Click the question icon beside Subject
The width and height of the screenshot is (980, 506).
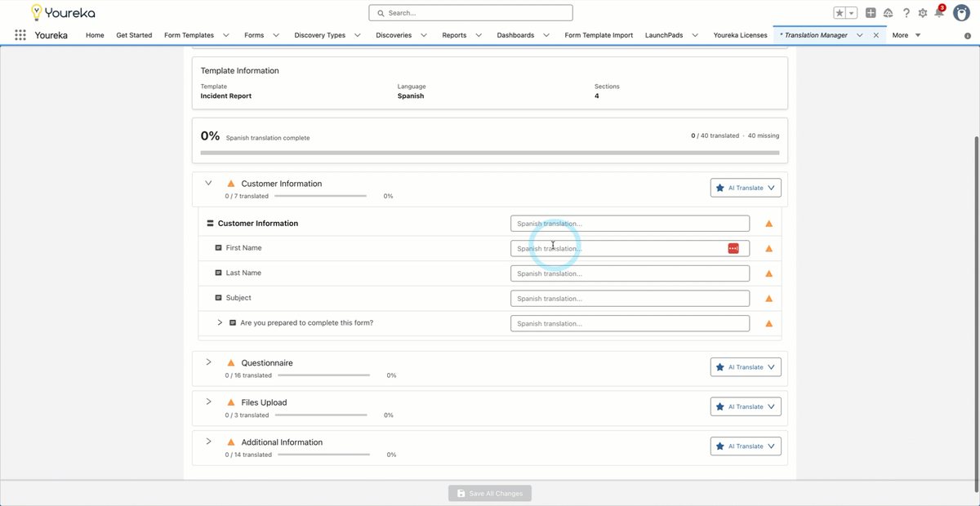[x=218, y=298]
